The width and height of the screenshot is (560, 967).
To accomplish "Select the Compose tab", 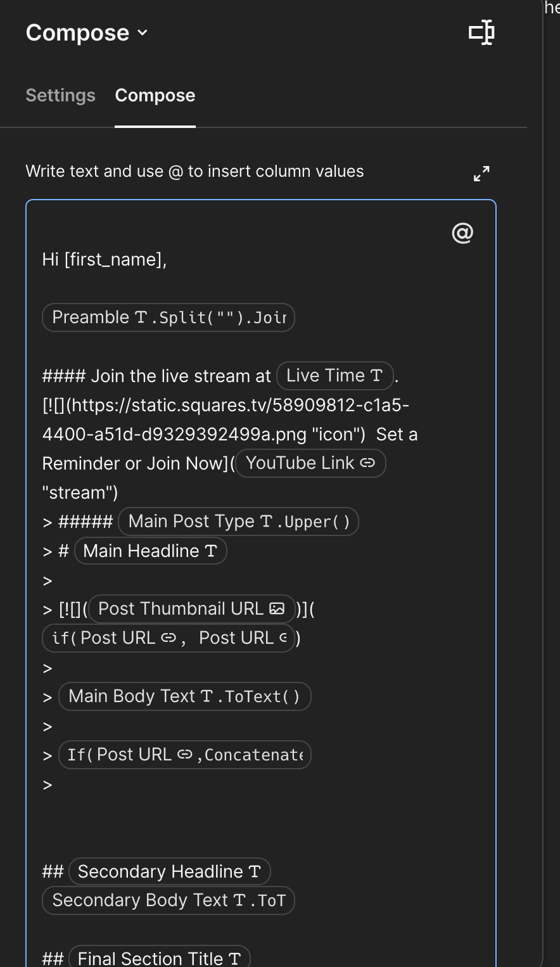I will click(x=155, y=95).
